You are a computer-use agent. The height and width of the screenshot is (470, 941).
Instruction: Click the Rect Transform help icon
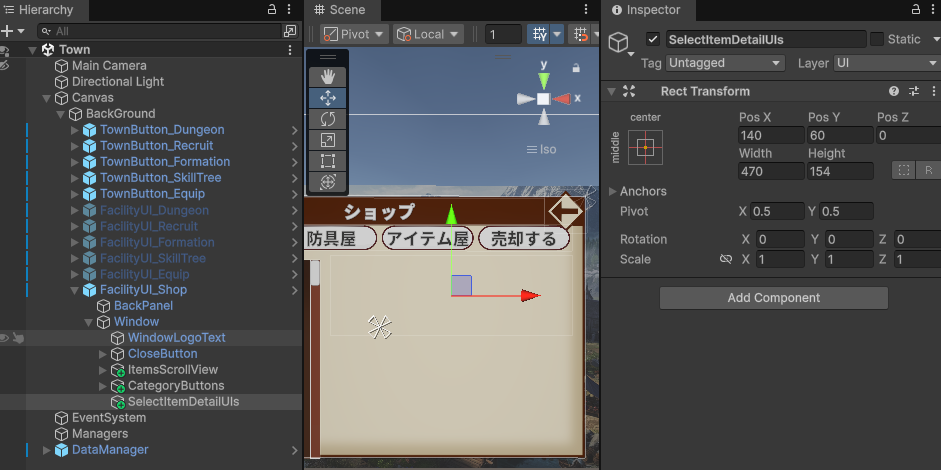coord(893,91)
